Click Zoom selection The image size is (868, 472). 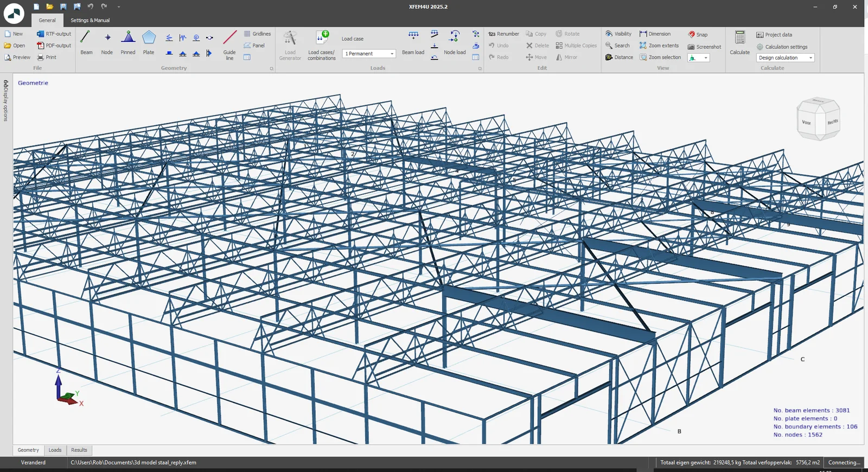coord(660,57)
